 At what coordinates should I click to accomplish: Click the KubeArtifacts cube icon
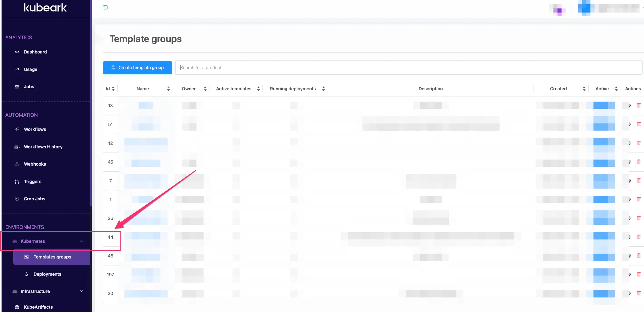pyautogui.click(x=17, y=307)
